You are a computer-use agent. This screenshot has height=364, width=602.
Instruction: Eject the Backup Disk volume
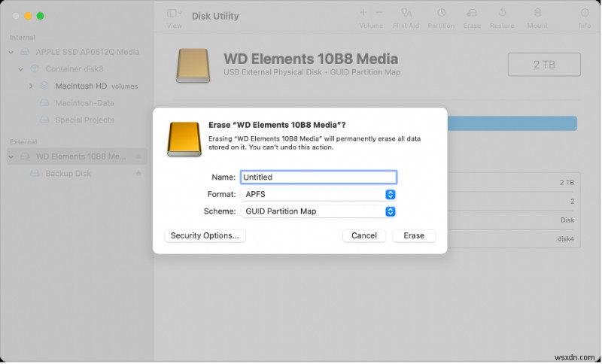[x=138, y=174]
